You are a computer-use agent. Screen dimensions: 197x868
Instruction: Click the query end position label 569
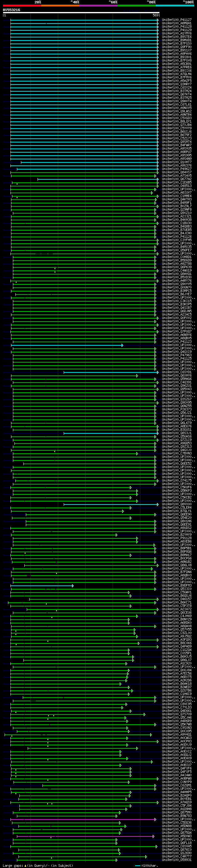(x=155, y=15)
